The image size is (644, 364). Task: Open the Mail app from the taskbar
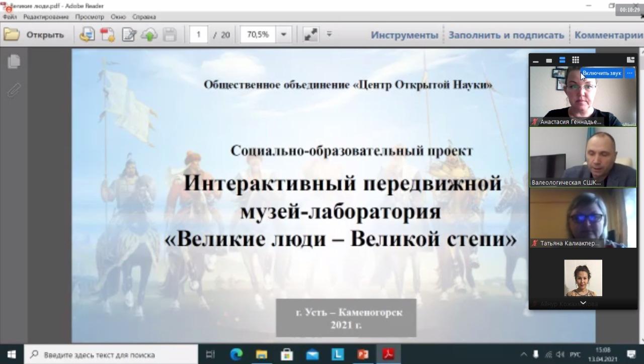[x=312, y=354]
